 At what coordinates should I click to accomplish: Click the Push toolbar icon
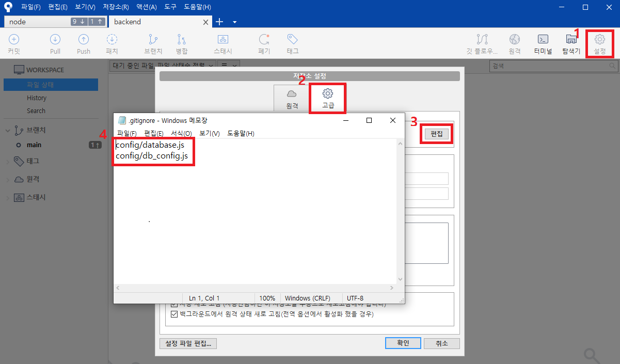coord(83,40)
